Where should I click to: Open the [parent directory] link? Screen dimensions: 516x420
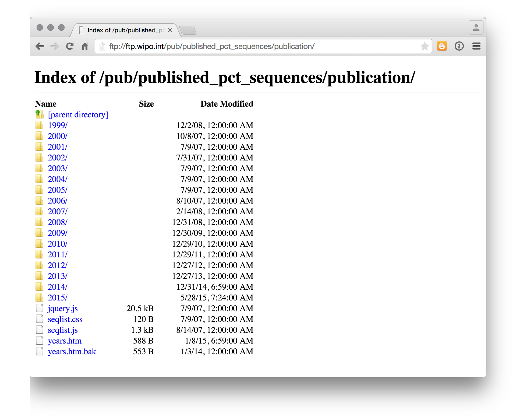[78, 115]
